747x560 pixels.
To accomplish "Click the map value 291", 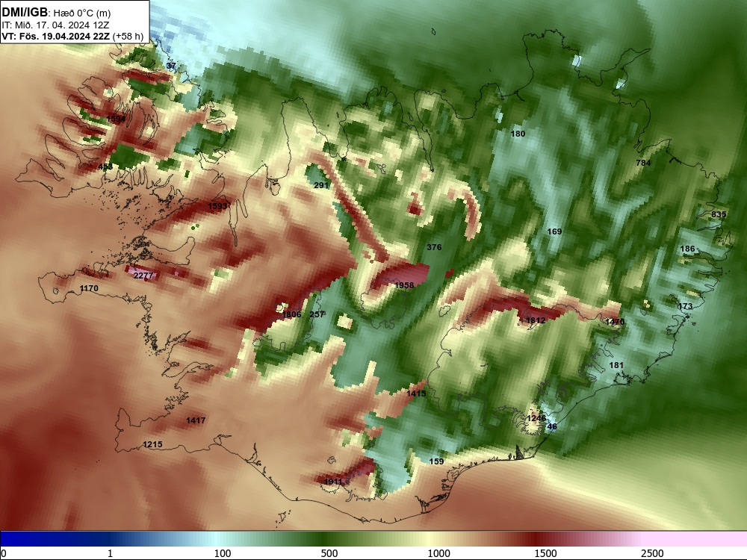I will point(321,184).
